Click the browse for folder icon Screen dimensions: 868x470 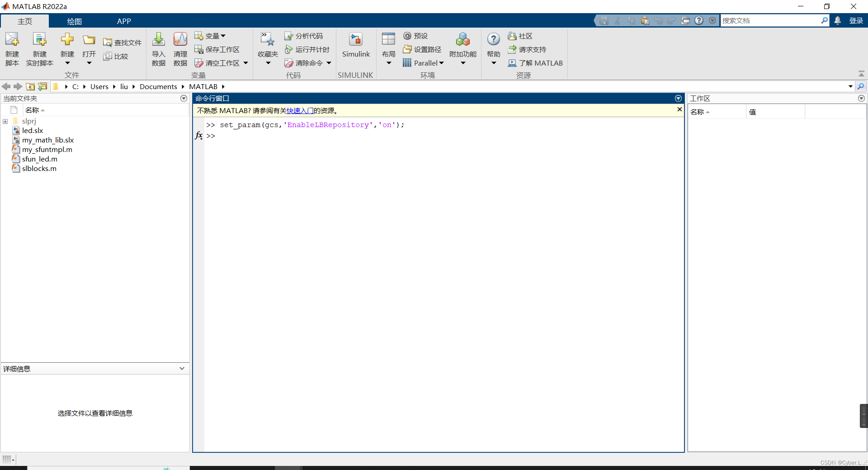42,86
